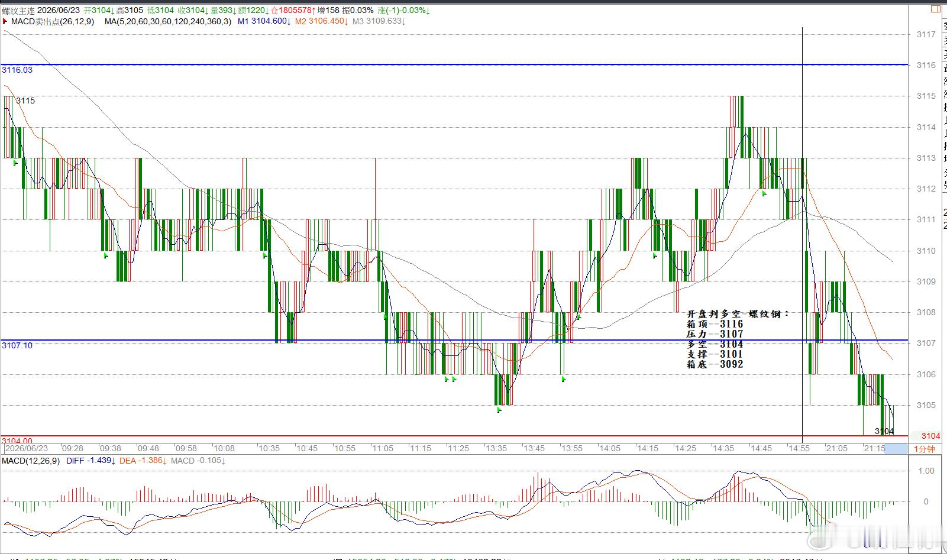
Task: Click the M3 3109.633 moving average value
Action: tap(378, 21)
